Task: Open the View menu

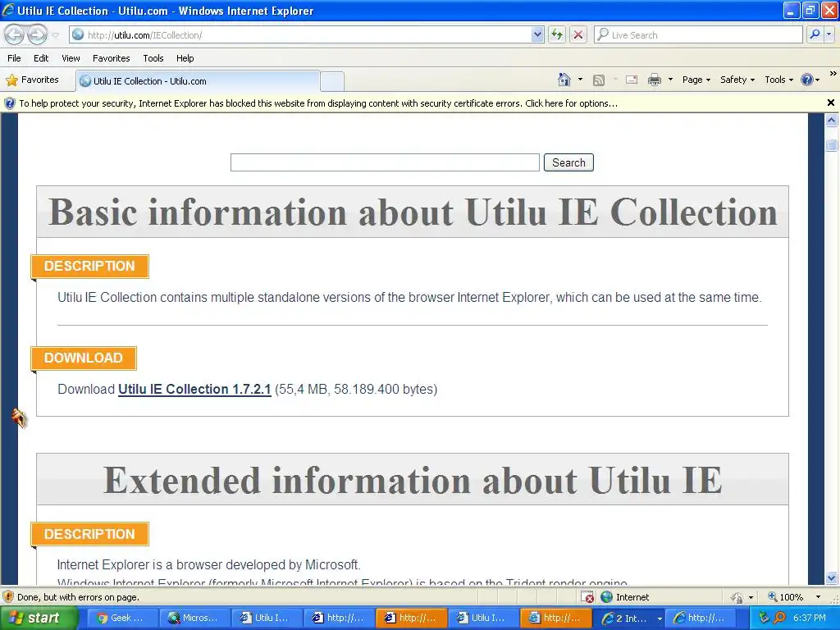Action: (x=71, y=58)
